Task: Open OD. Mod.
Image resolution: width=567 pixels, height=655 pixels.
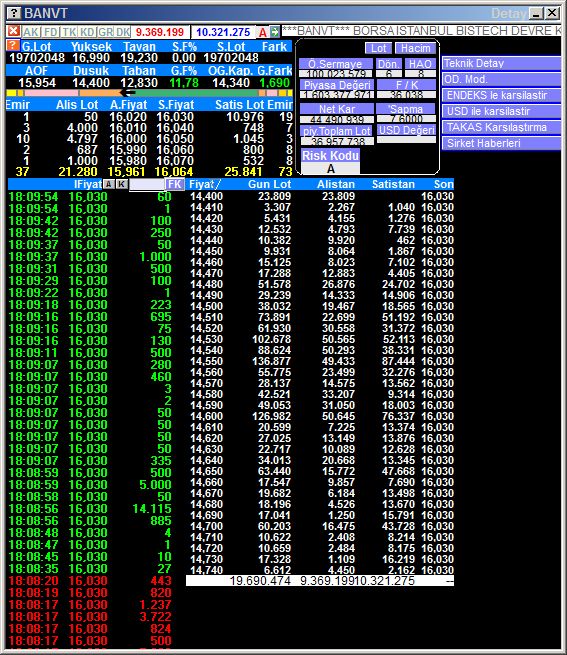Action: point(501,79)
